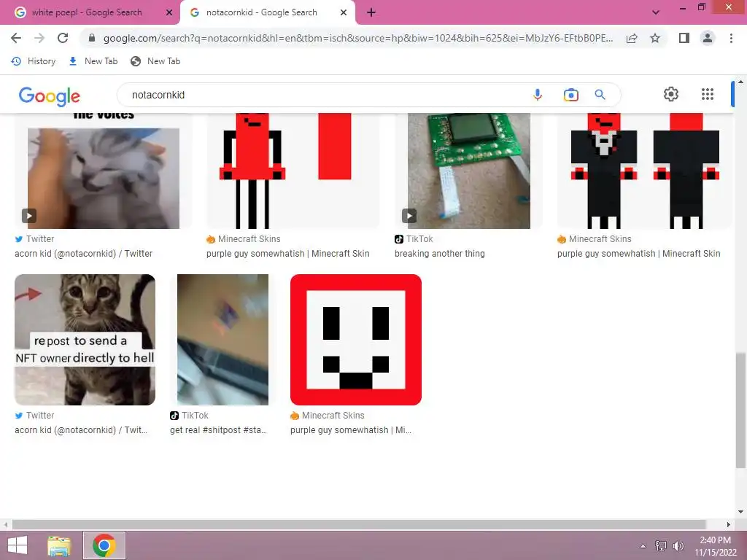Close the 'notacornkid' tab
This screenshot has width=747, height=560.
click(x=344, y=12)
